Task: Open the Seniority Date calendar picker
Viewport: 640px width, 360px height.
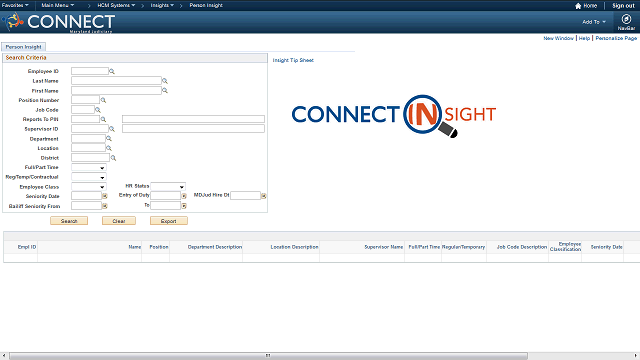Action: 105,196
